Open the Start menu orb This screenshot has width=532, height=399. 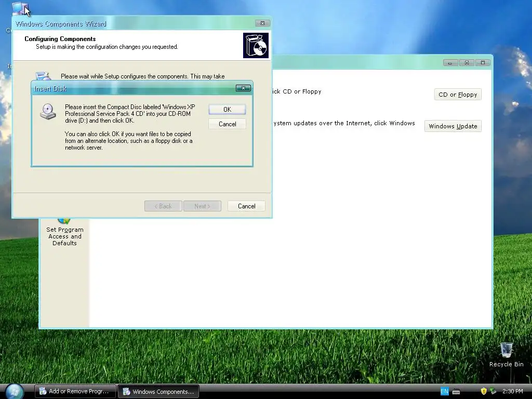14,392
